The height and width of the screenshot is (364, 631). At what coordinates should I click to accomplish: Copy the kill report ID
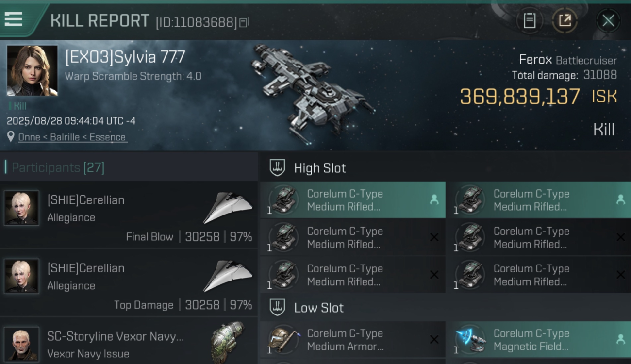244,22
